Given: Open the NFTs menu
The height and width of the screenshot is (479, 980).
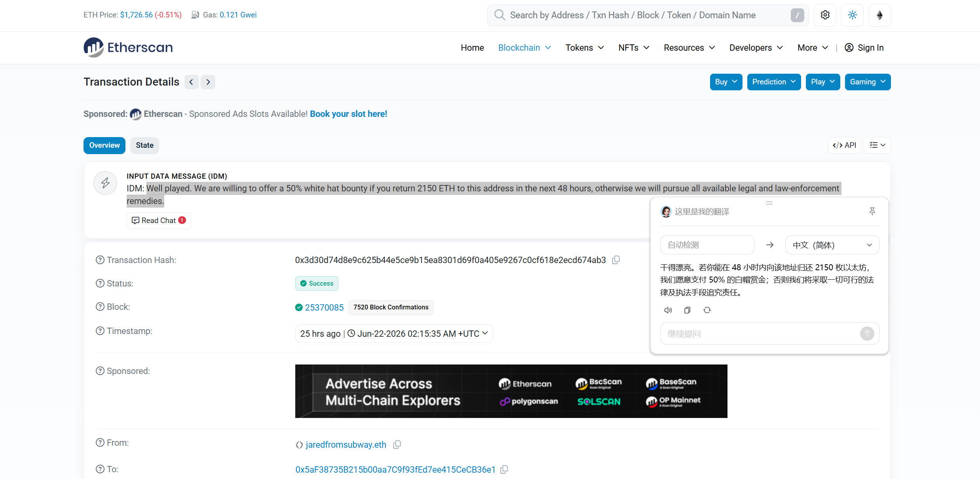Looking at the screenshot, I should coord(634,48).
